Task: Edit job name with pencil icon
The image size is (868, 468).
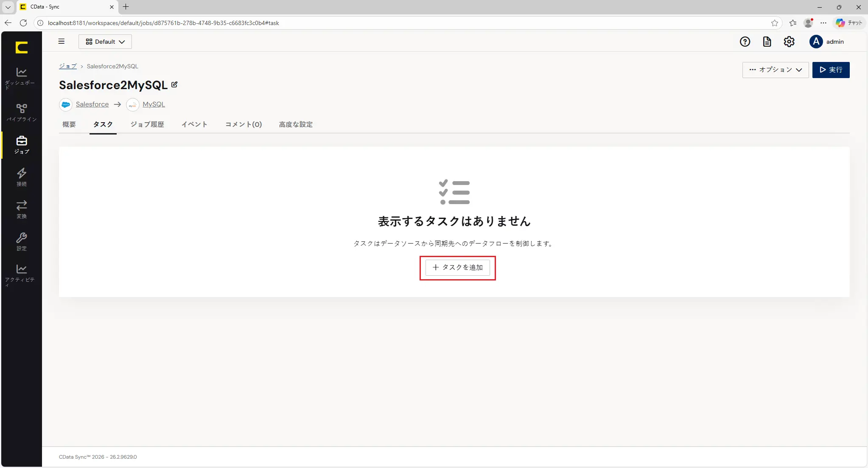Action: [174, 84]
